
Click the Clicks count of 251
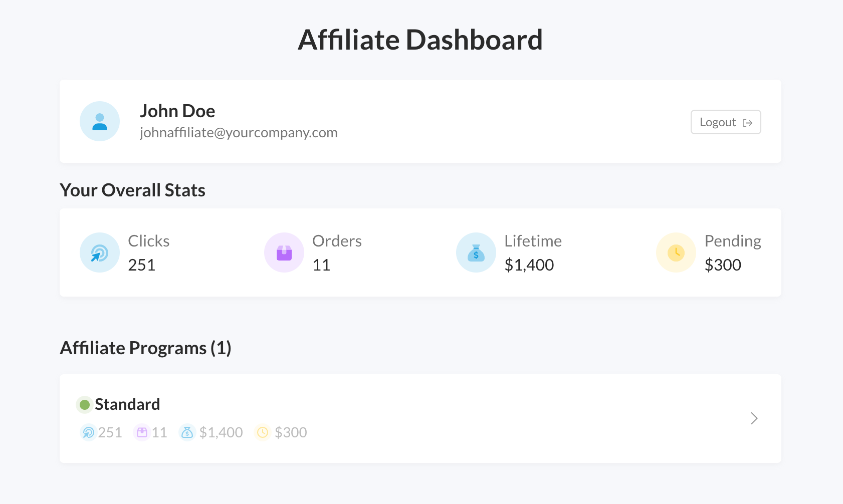point(142,265)
